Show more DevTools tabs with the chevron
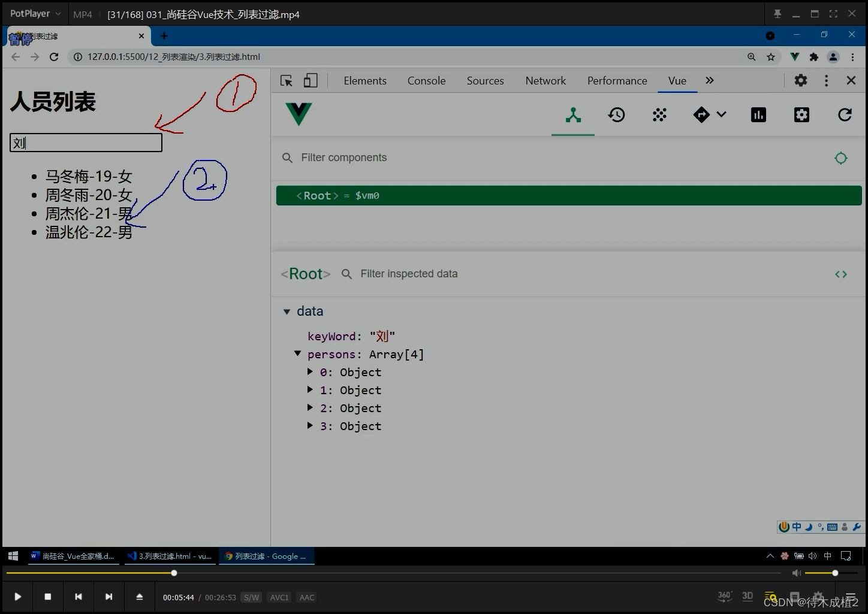This screenshot has height=614, width=868. point(710,80)
